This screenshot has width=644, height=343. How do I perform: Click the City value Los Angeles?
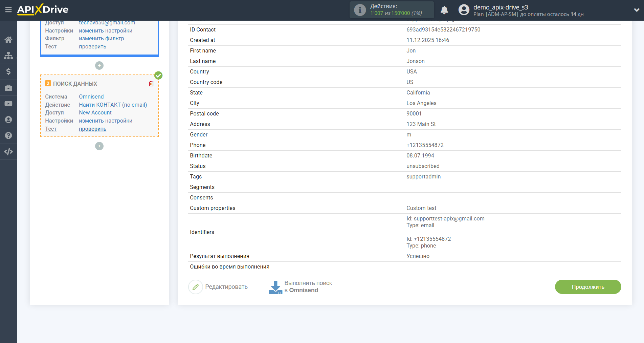point(421,103)
